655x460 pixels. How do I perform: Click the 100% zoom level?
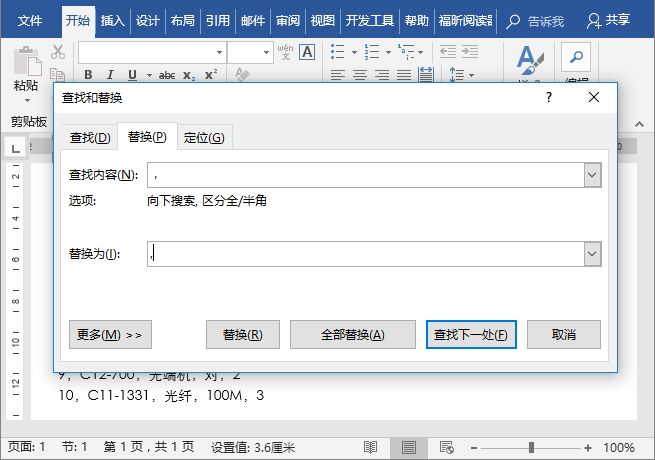coord(619,448)
